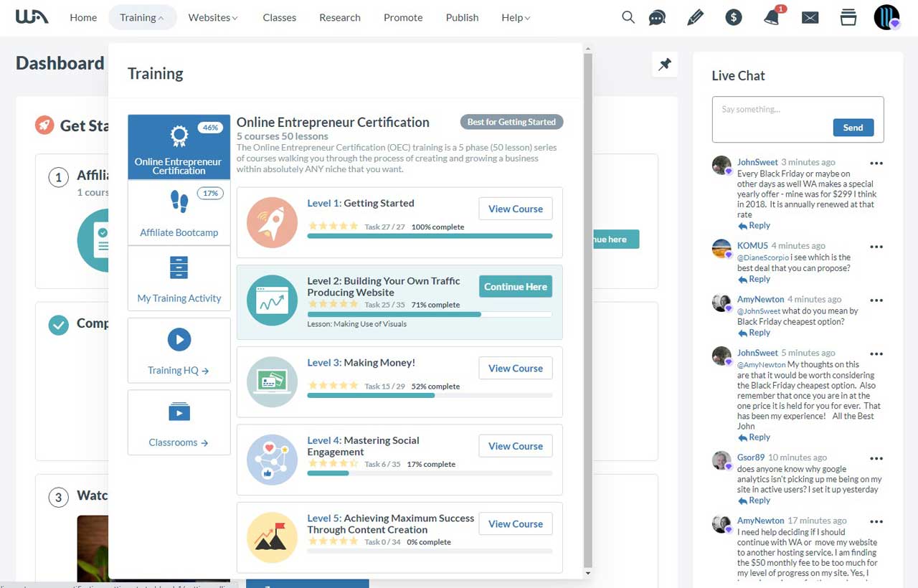Image resolution: width=918 pixels, height=588 pixels.
Task: Open options dots on Gsor89's message
Action: point(876,457)
